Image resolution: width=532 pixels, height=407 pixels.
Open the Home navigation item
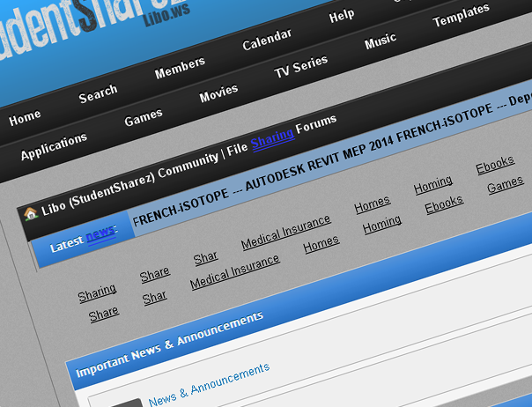25,117
